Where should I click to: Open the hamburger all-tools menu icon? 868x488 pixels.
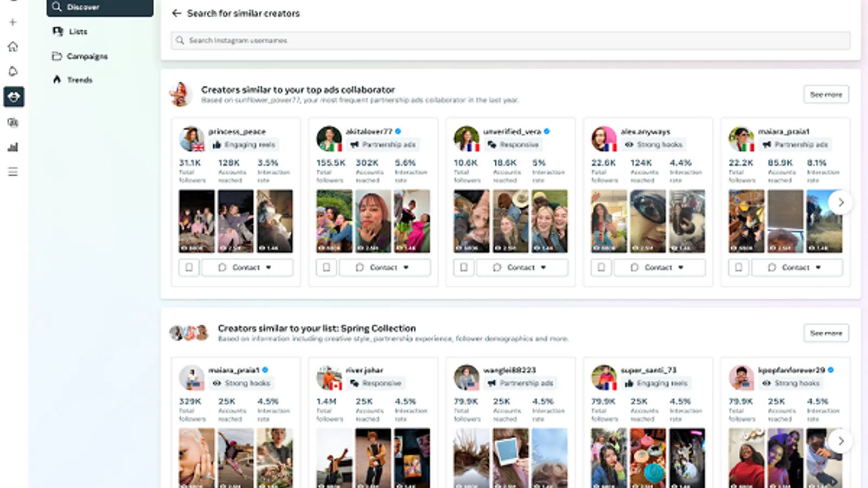(x=13, y=172)
